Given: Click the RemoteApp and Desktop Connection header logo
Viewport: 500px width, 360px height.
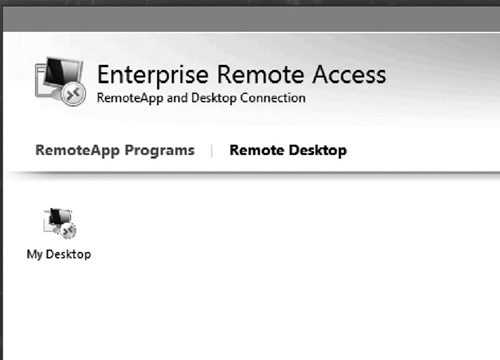Looking at the screenshot, I should pyautogui.click(x=60, y=82).
